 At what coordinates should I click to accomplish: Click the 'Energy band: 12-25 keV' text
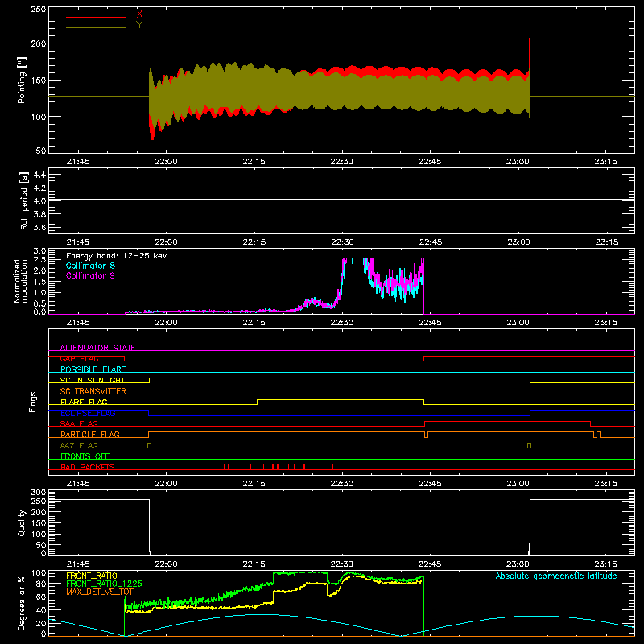tap(117, 256)
